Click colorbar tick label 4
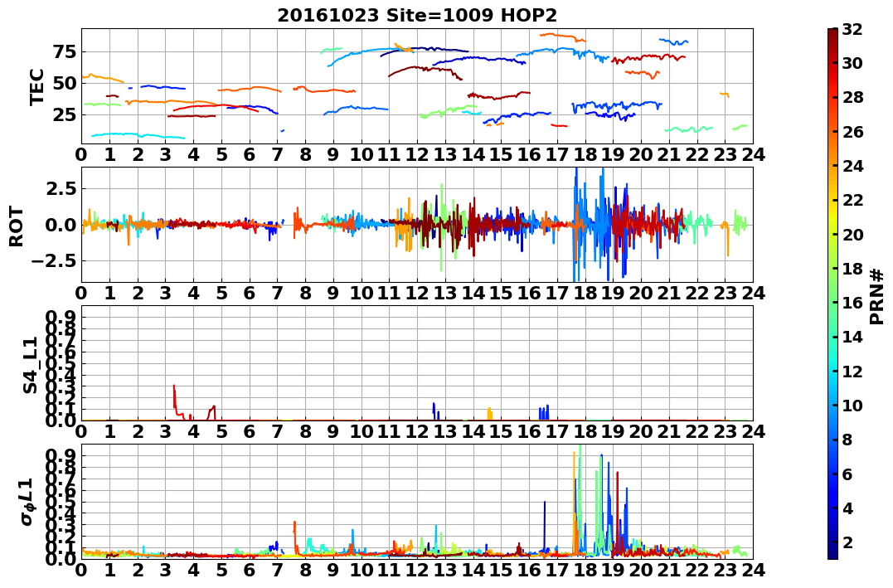The width and height of the screenshot is (893, 588). click(x=848, y=508)
